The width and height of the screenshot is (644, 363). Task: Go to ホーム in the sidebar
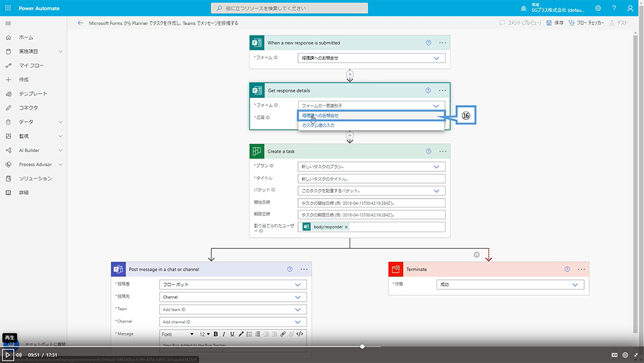[26, 37]
